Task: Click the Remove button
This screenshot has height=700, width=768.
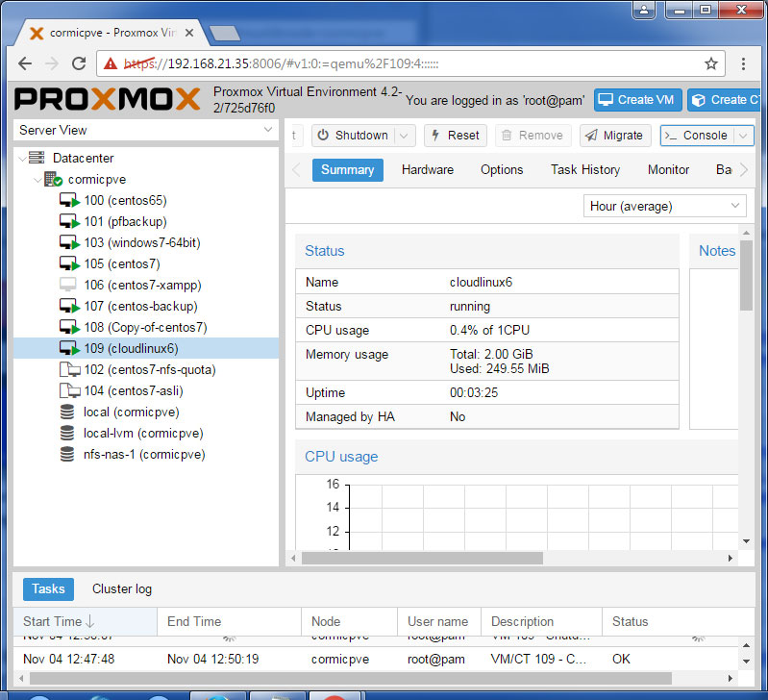Action: pyautogui.click(x=533, y=136)
